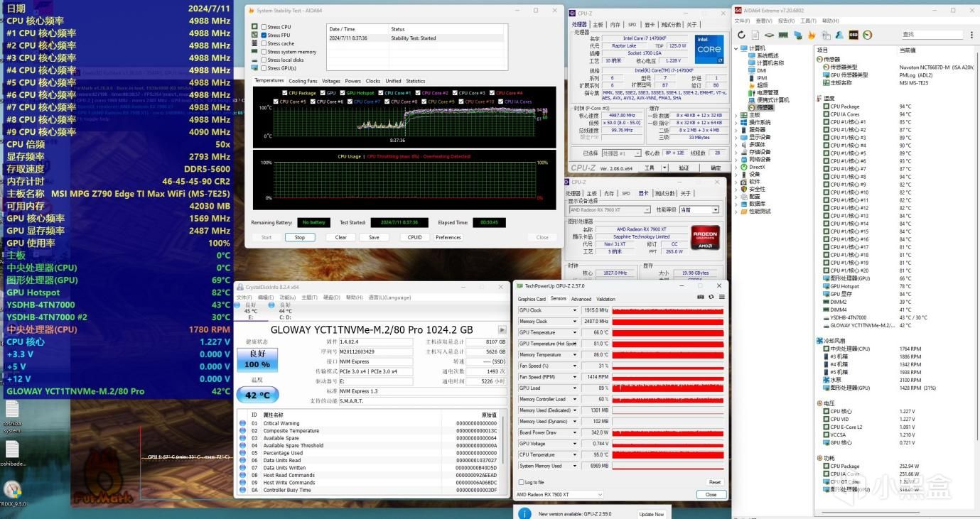Click the AIDA64 refresh toolbar icon

pos(741,35)
